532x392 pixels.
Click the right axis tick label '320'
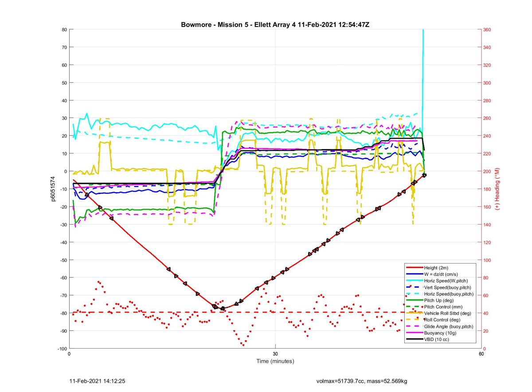(x=488, y=65)
